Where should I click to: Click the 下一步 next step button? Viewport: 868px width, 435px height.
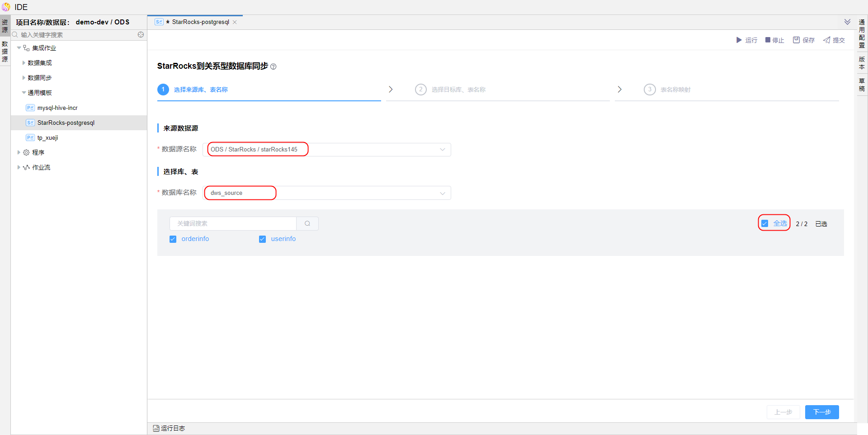(x=821, y=412)
